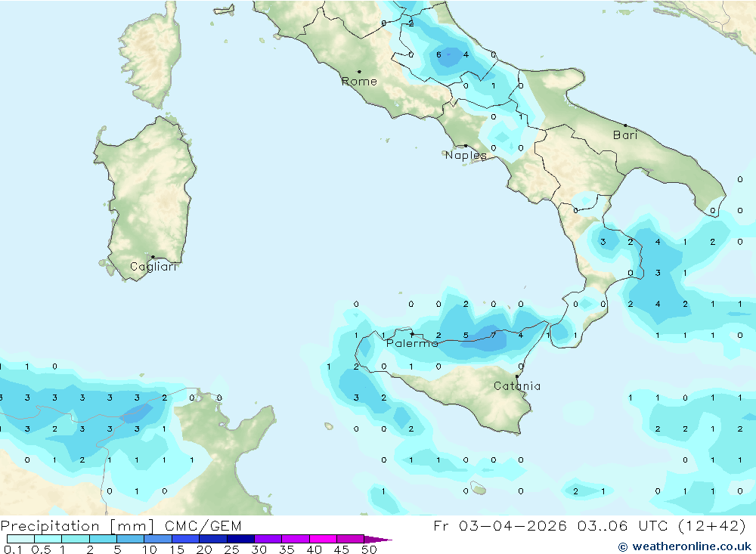This screenshot has width=756, height=554.
Task: Select the 2–5 mm legend color swatch
Action: 103,539
